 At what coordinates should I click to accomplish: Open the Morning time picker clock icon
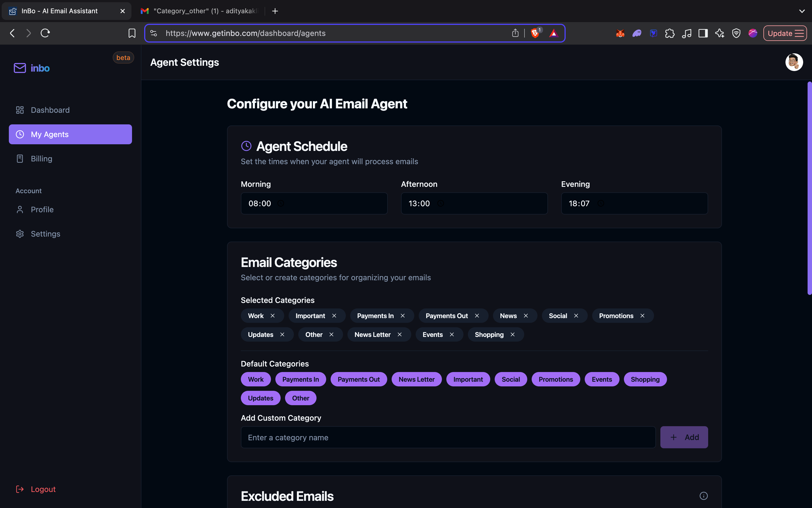(x=281, y=203)
